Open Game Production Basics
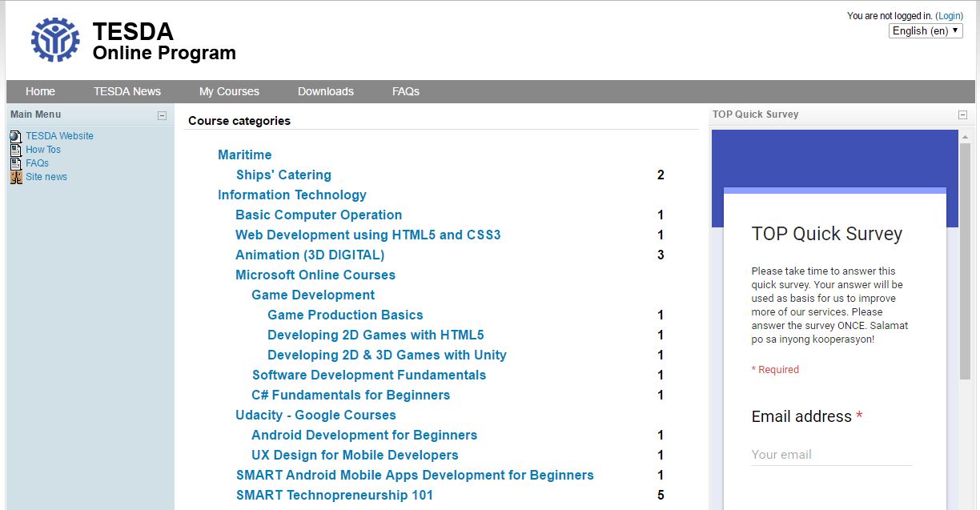 coord(345,315)
